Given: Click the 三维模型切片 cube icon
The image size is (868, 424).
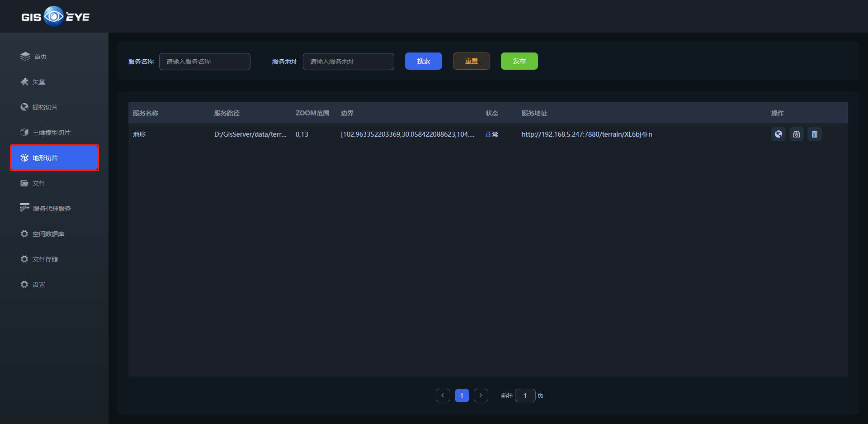Looking at the screenshot, I should [24, 132].
